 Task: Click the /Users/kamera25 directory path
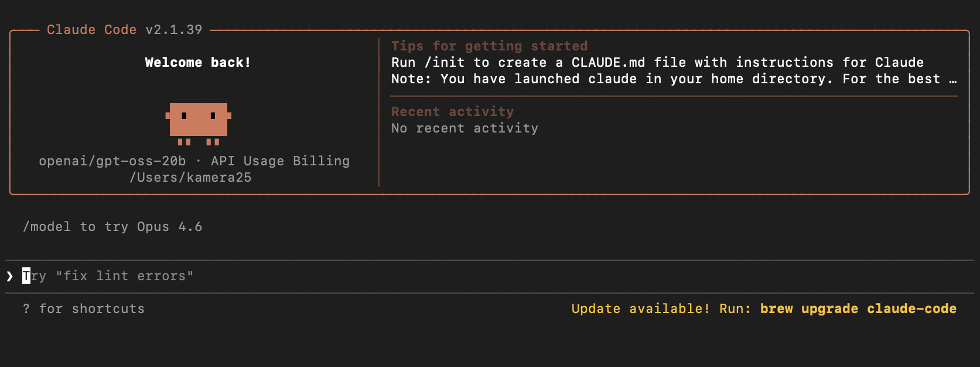(x=190, y=178)
